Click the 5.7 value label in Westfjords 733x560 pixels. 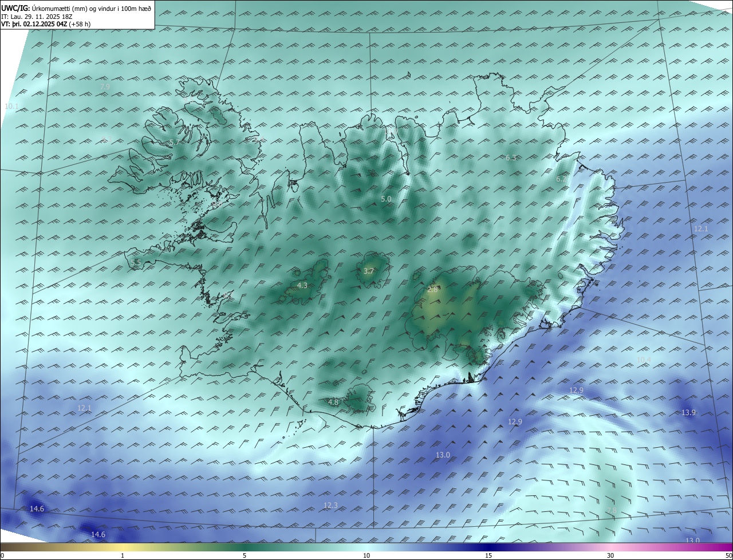tap(175, 142)
